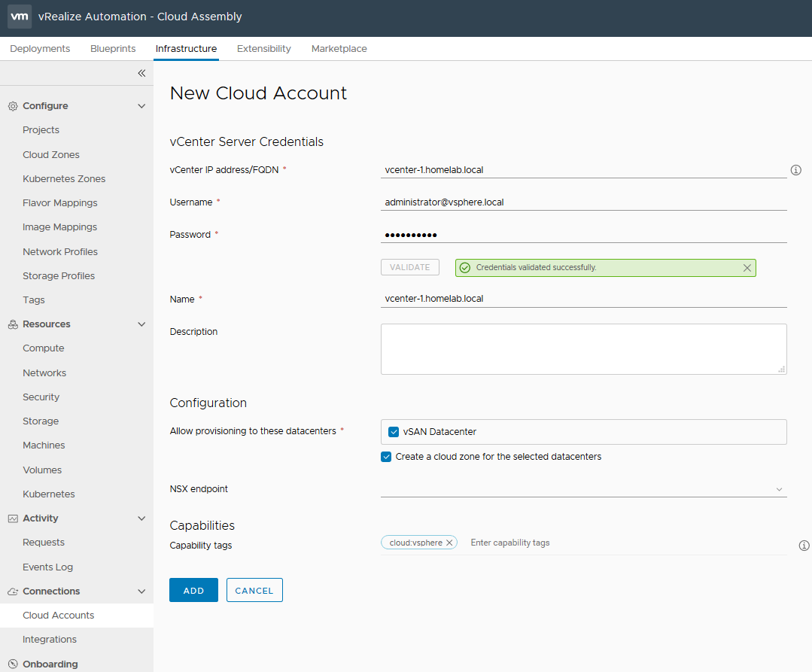Collapse the Configure section
812x672 pixels.
pos(141,106)
